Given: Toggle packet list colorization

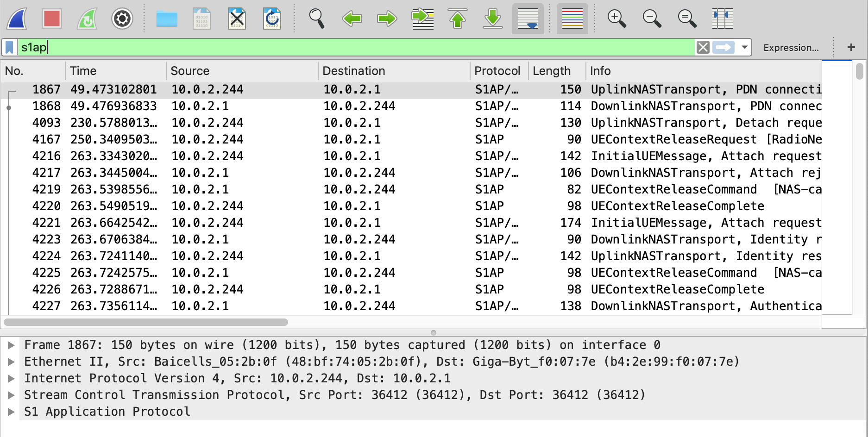Looking at the screenshot, I should [572, 19].
